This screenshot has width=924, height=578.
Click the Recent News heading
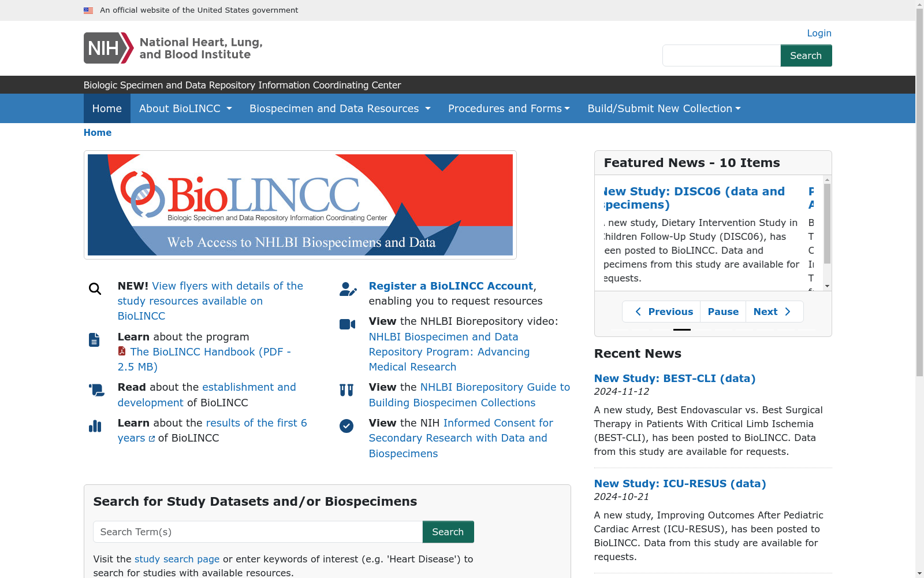tap(638, 354)
